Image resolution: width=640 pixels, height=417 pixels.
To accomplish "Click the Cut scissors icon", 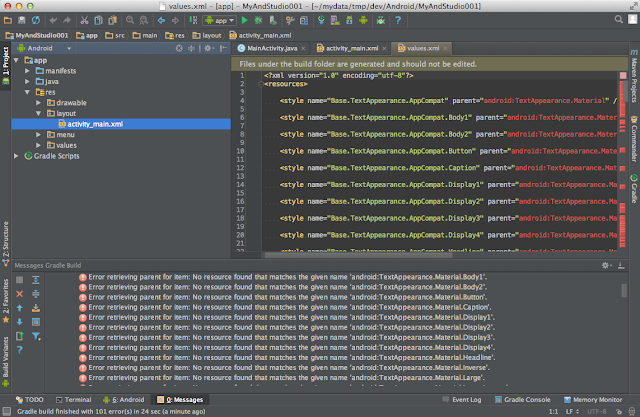I will click(84, 20).
